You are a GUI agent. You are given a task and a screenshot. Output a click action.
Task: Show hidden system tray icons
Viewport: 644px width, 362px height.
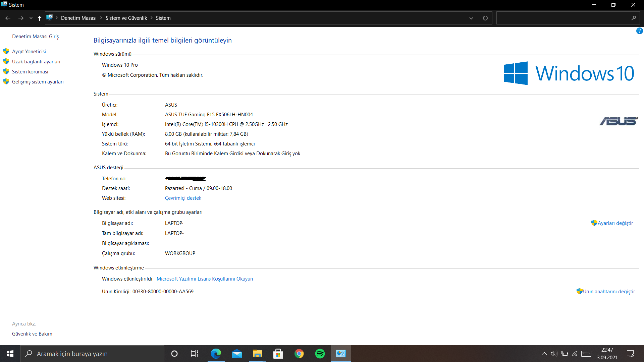pyautogui.click(x=544, y=354)
